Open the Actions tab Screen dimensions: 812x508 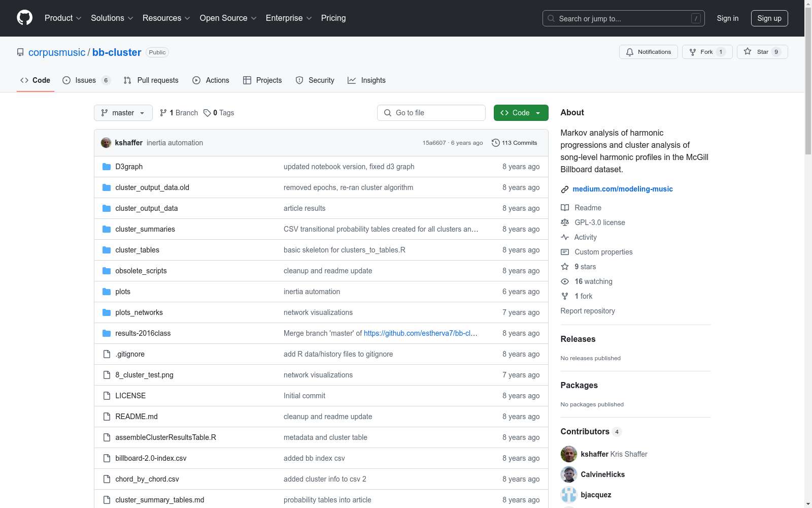click(211, 80)
